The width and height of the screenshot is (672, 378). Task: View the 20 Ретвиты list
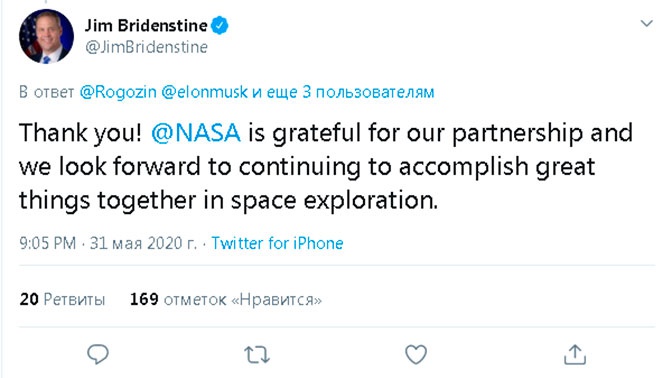point(62,299)
